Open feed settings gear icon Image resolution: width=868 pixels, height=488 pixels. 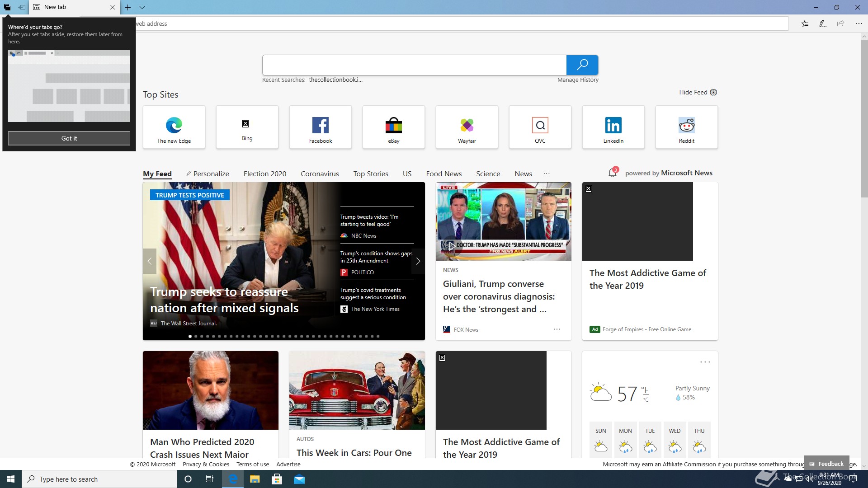pos(713,92)
